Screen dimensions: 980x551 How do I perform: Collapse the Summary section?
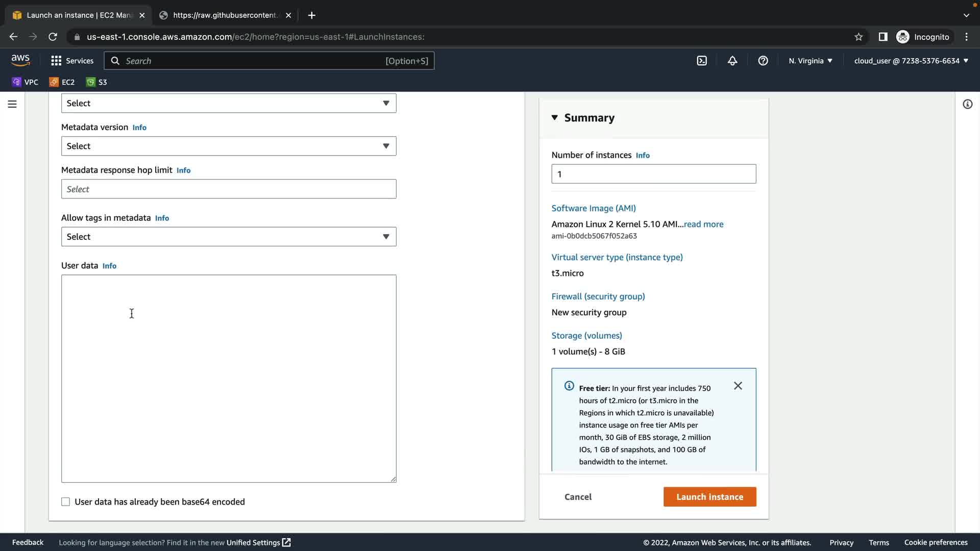point(555,118)
